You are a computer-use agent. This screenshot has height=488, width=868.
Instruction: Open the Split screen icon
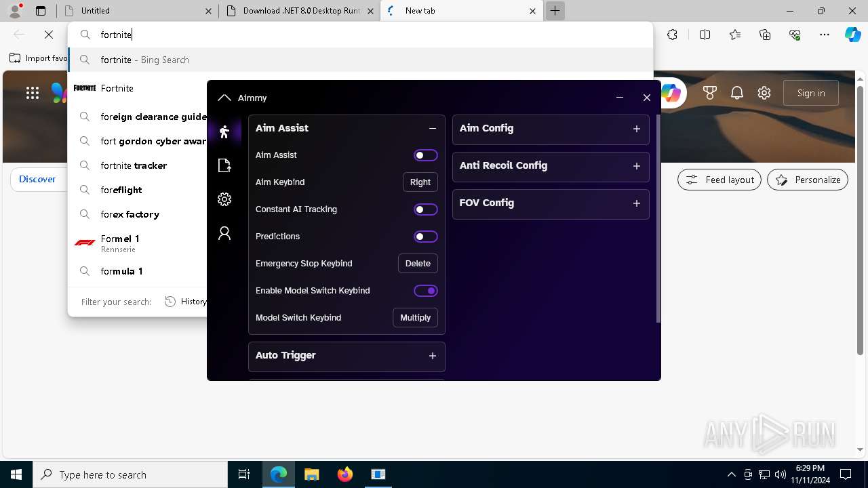click(705, 35)
